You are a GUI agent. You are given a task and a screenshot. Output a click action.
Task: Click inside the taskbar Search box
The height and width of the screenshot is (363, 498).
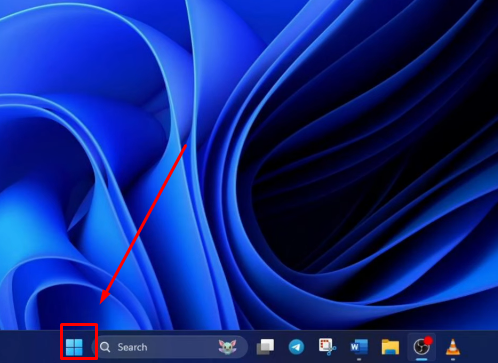[170, 347]
